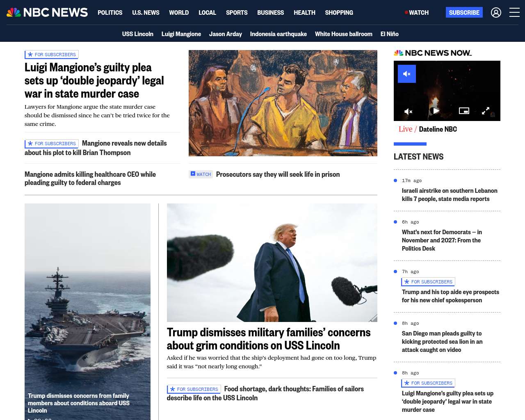Open the sidebar Mangione guilty plea story
Viewport: 525px width, 420px height.
point(447,402)
